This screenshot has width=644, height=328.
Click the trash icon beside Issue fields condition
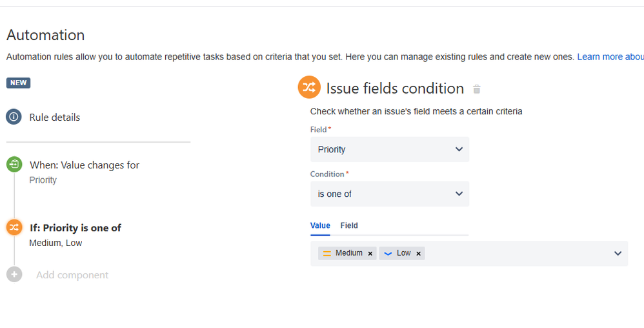(477, 89)
